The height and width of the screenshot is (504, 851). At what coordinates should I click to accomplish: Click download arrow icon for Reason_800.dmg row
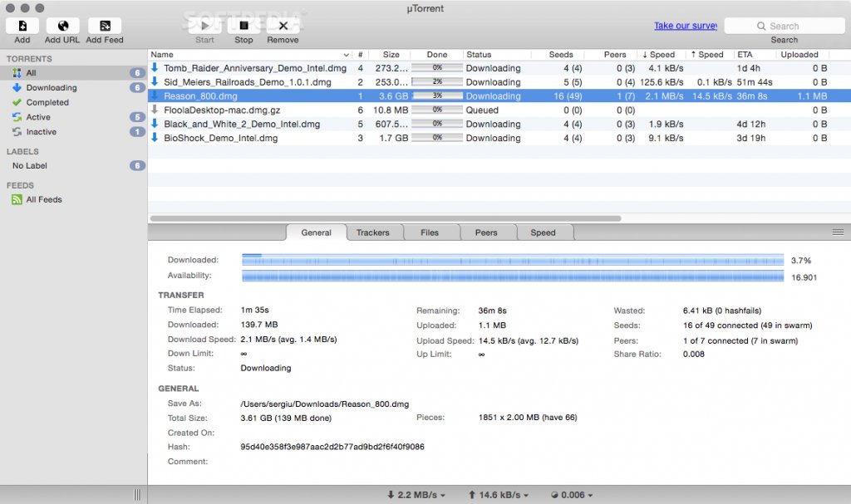[155, 95]
